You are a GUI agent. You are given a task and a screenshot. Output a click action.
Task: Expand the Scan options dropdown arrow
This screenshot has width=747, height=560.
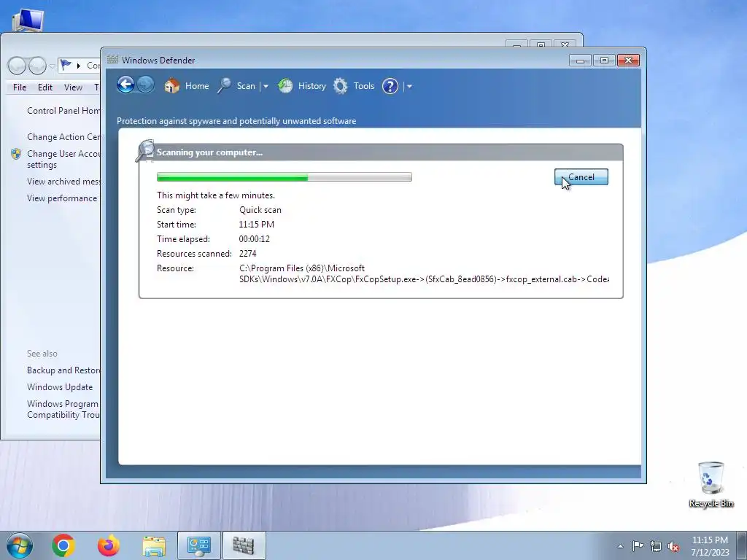[x=266, y=87]
